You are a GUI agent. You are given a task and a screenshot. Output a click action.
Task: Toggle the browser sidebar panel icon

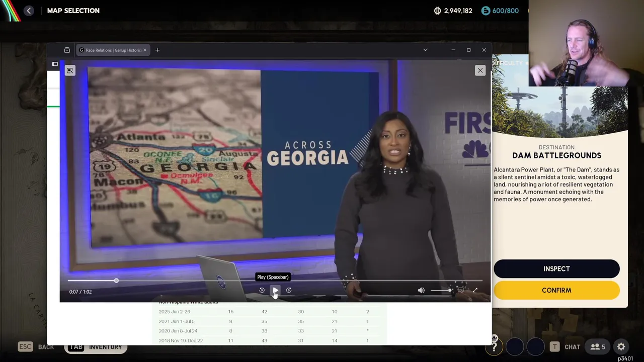[55, 64]
